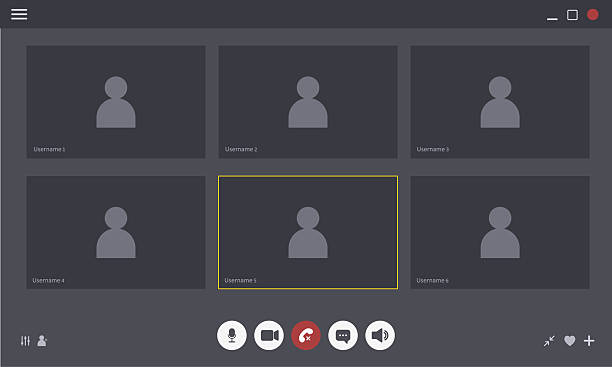Select the highlighted Username 5 video tile
Screen dimensions: 612x367
click(x=308, y=232)
